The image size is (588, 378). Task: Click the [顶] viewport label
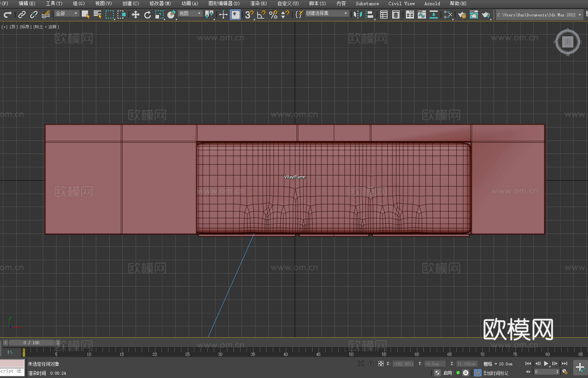click(14, 27)
